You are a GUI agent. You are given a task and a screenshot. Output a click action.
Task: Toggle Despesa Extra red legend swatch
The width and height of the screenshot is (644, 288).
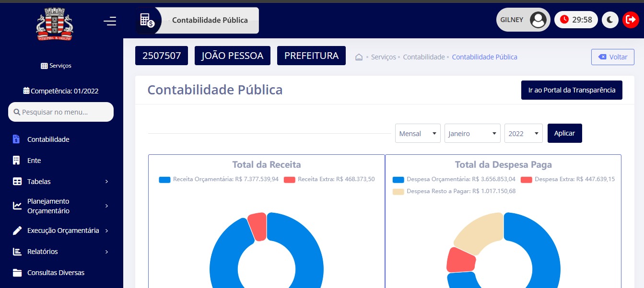pos(527,180)
